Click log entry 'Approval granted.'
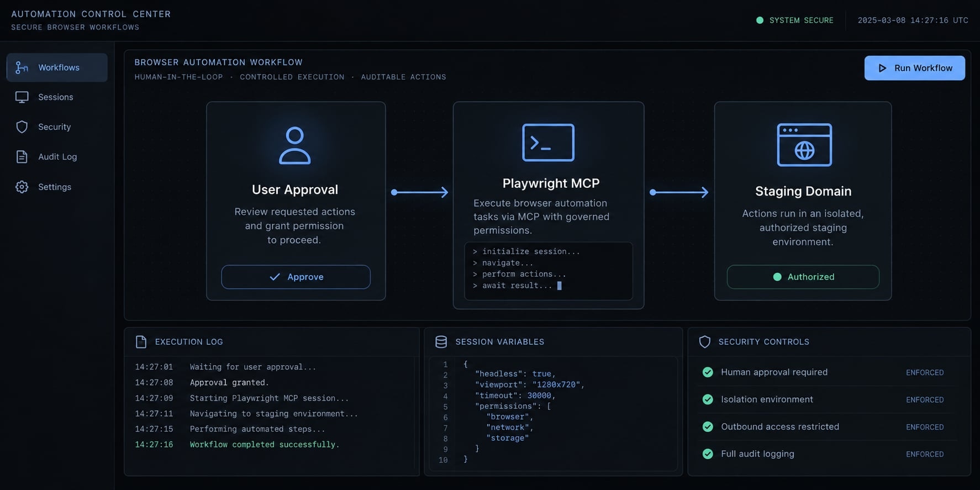980x490 pixels. (229, 382)
